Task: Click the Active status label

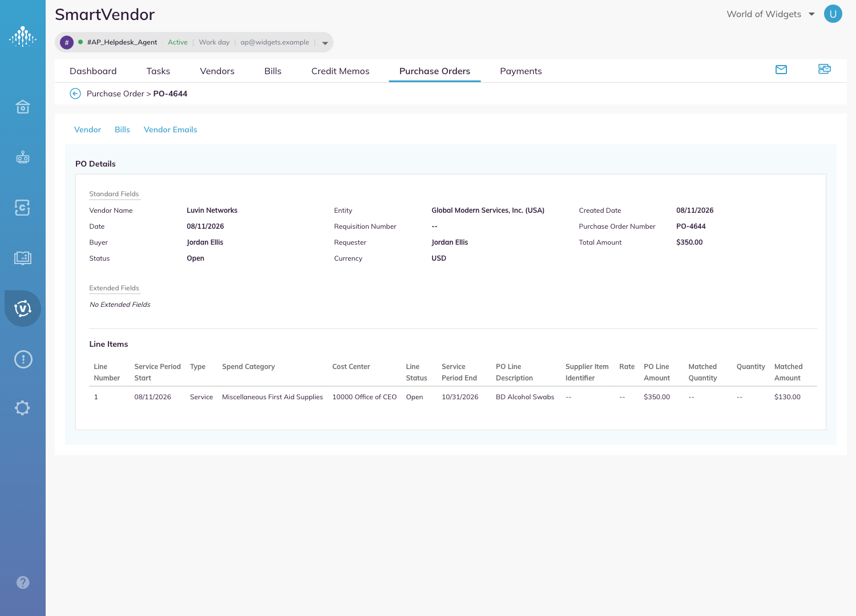Action: [177, 42]
